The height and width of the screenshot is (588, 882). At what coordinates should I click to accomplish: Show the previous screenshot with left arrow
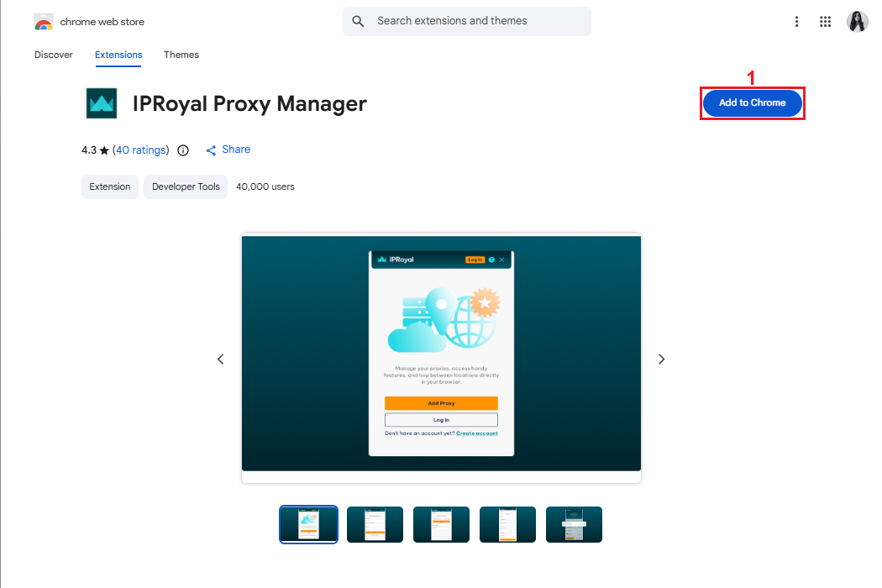221,359
